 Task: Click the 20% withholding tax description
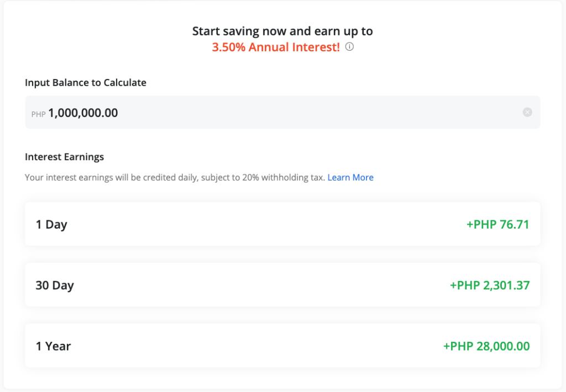coord(175,178)
